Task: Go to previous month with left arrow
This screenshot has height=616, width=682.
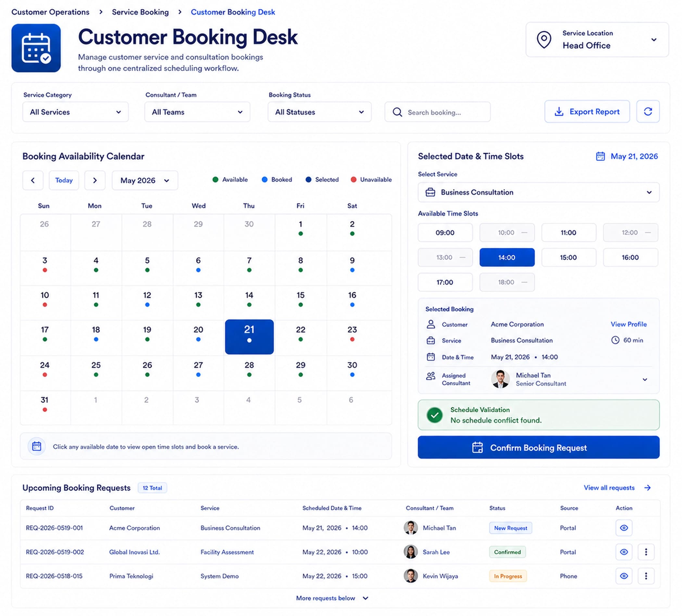Action: click(33, 180)
